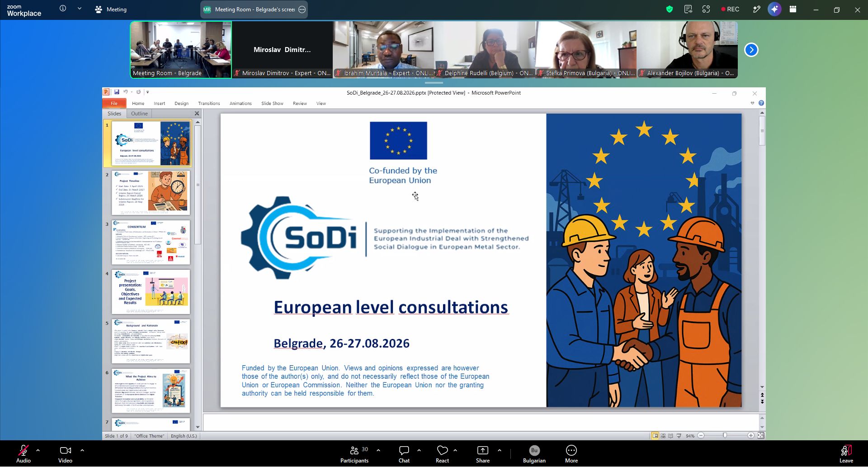
Task: Select slide 2 Project Timeline thumbnail
Action: click(151, 193)
